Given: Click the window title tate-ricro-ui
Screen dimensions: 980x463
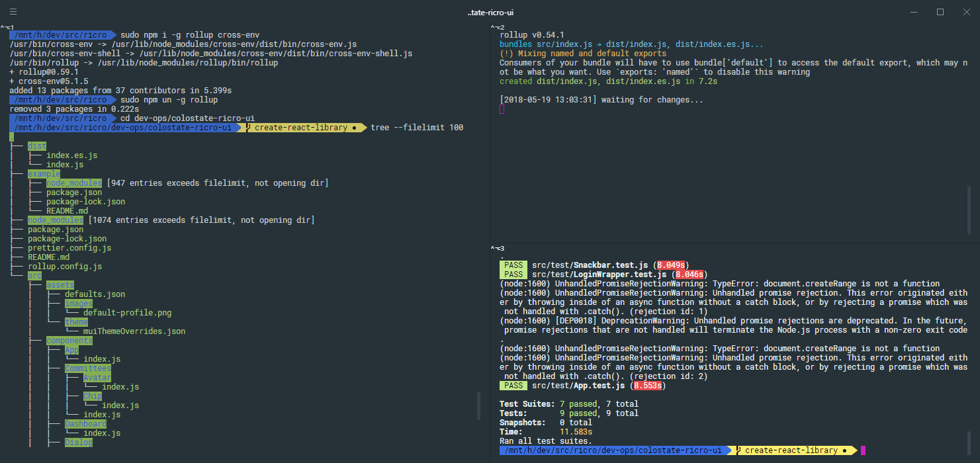Looking at the screenshot, I should [492, 12].
